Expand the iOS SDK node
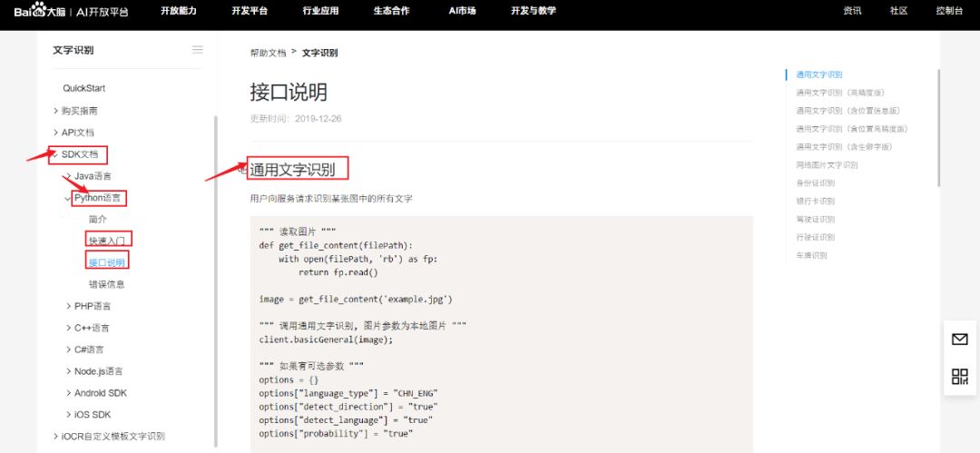The height and width of the screenshot is (453, 980). click(x=69, y=414)
